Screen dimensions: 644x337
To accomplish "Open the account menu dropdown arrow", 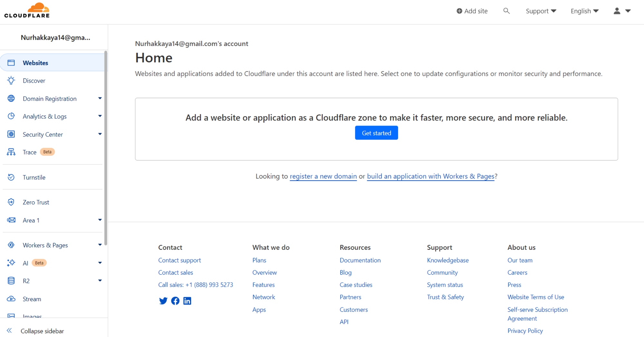I will [x=628, y=11].
